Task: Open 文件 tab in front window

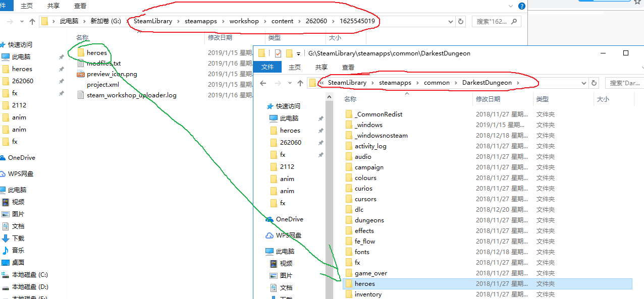Action: click(x=267, y=67)
